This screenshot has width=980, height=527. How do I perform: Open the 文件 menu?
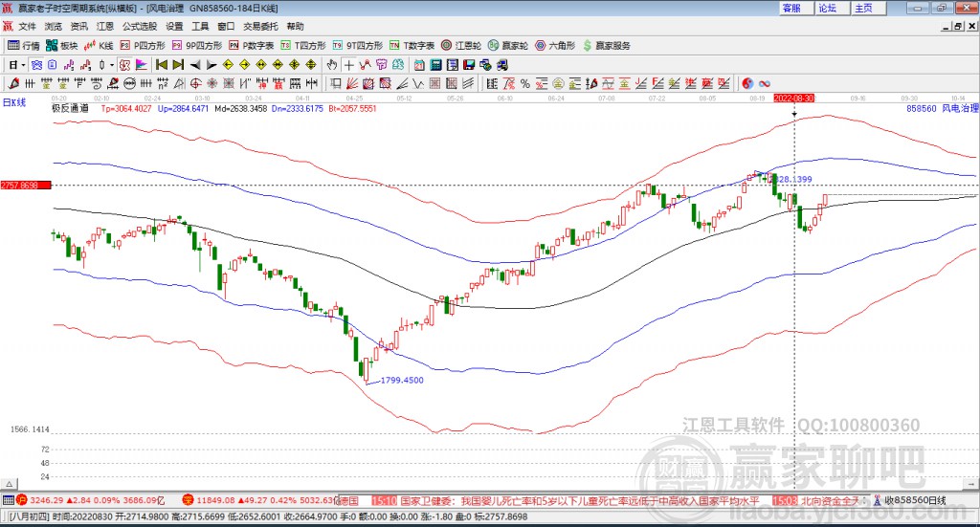pyautogui.click(x=28, y=26)
